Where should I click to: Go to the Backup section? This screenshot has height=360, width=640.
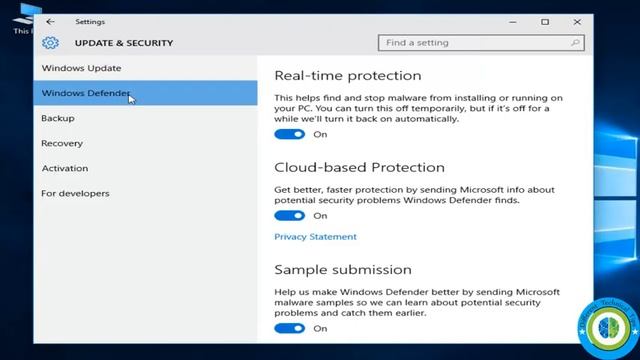pos(145,118)
